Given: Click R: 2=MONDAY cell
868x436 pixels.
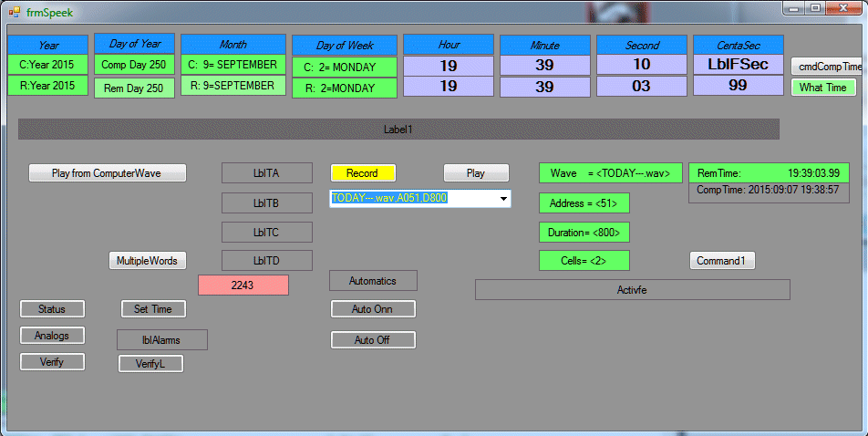Looking at the screenshot, I should 345,88.
